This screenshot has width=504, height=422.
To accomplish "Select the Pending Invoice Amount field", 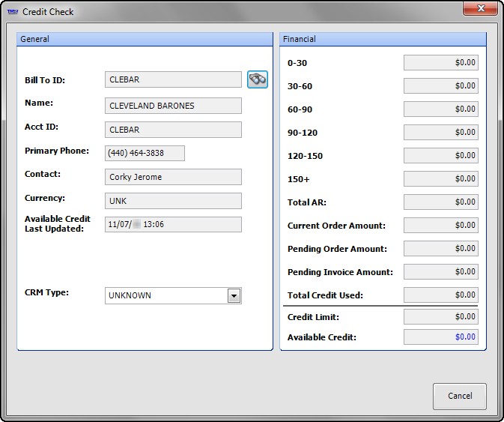I will tap(440, 272).
